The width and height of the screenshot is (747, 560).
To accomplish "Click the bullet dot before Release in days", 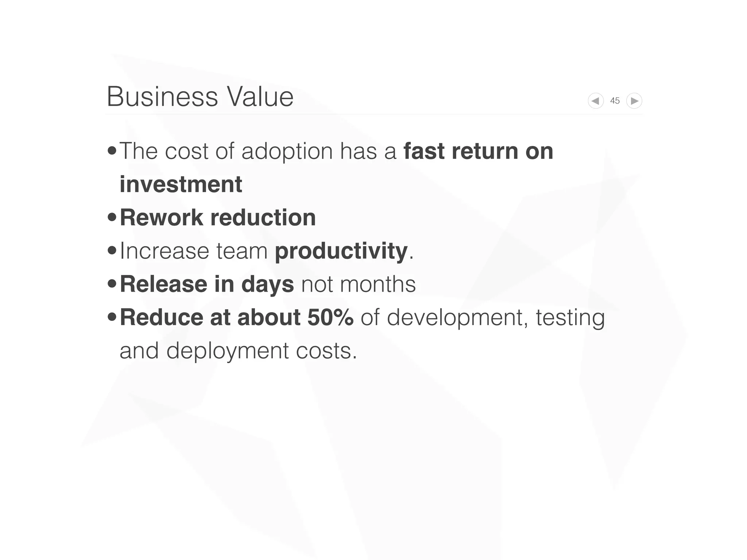I will coord(112,284).
